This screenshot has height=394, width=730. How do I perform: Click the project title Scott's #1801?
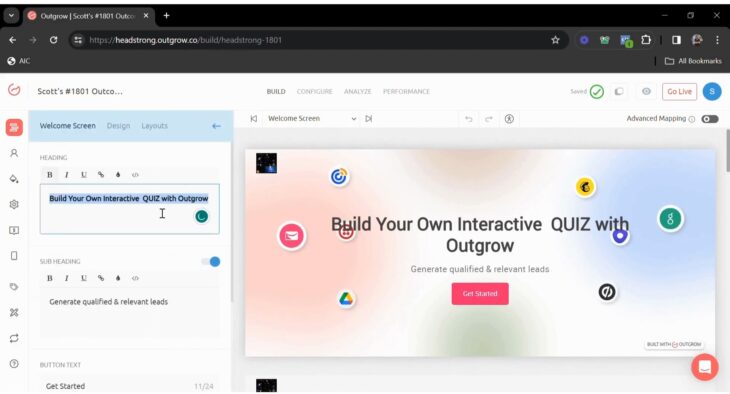coord(80,91)
